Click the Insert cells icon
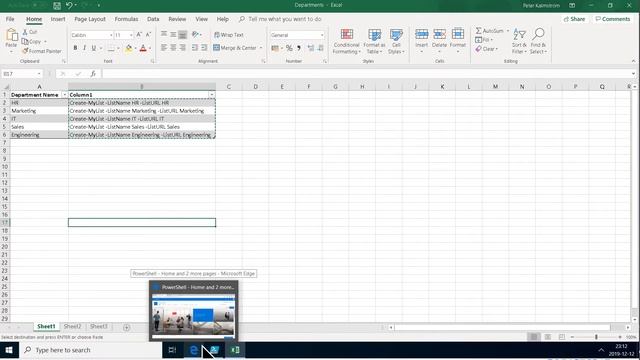The image size is (640, 360). point(422,34)
